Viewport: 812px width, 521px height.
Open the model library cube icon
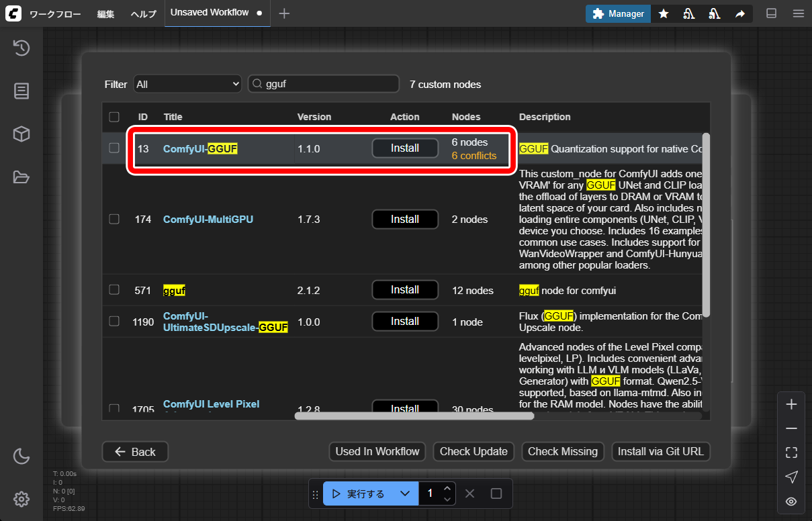click(21, 134)
